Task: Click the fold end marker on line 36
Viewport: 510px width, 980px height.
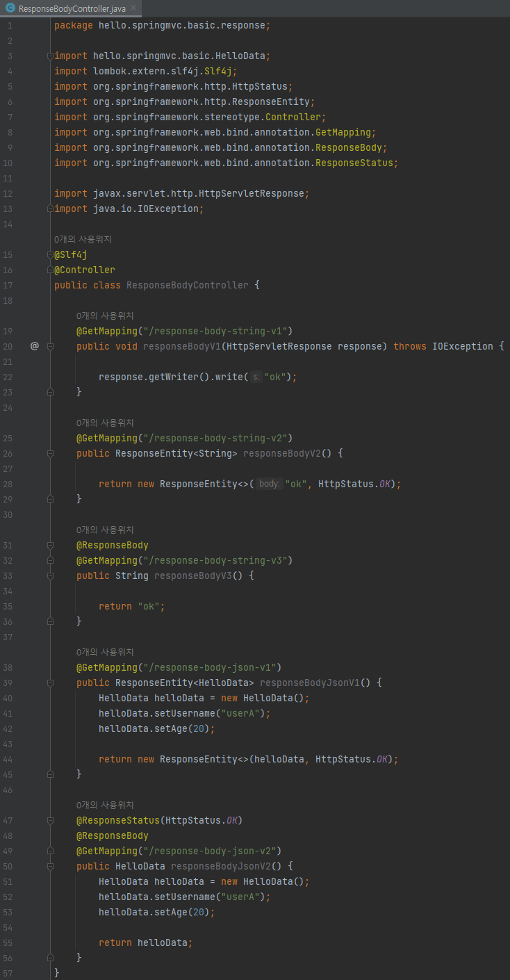Action: click(x=50, y=621)
